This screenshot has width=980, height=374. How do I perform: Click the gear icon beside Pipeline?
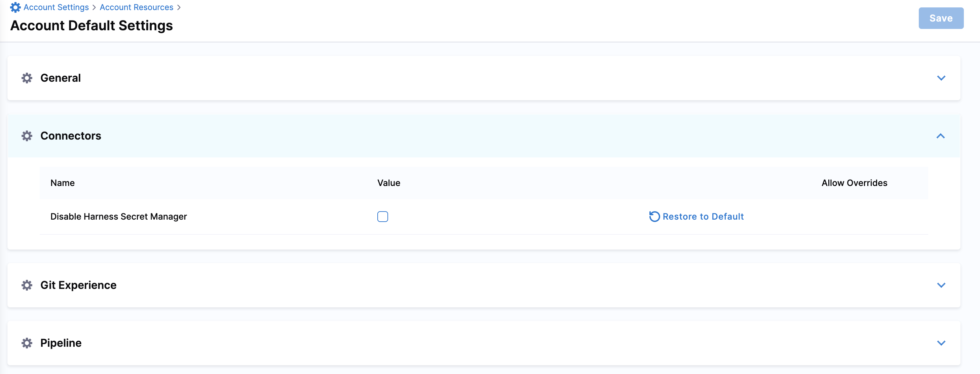coord(27,343)
